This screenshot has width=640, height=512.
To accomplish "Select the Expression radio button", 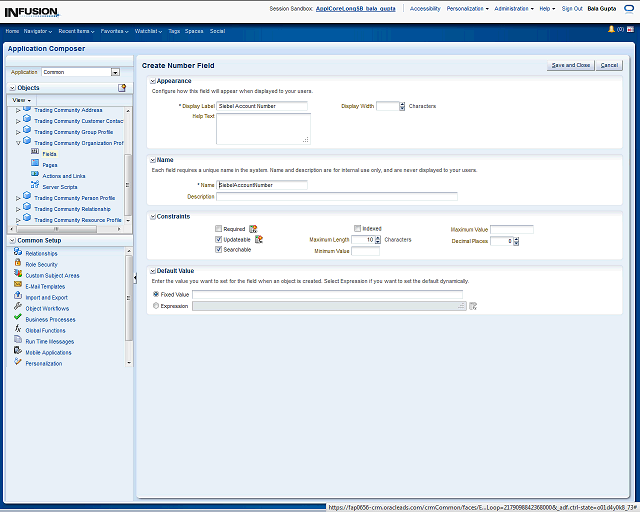I will 155,306.
